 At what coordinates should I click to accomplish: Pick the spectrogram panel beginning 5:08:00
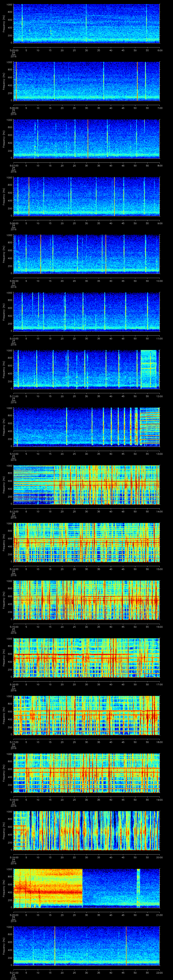87,196
